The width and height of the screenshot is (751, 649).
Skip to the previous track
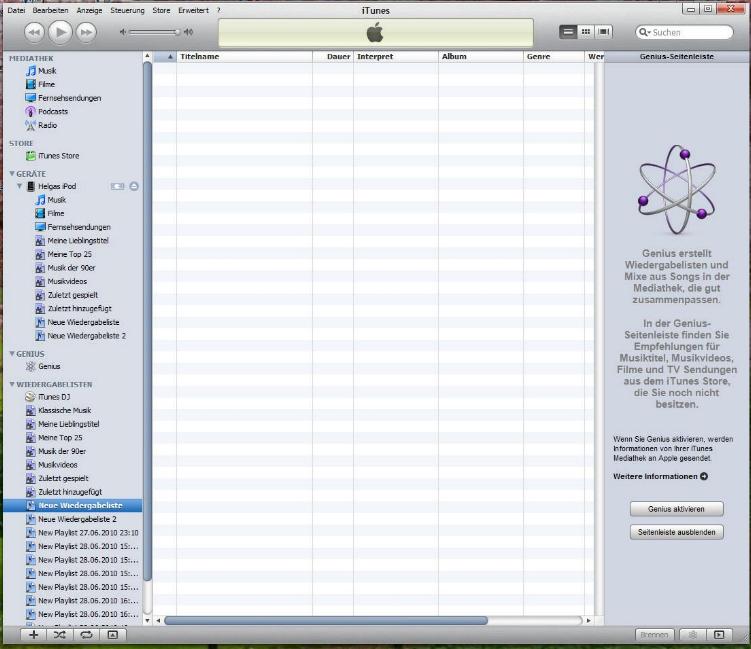click(34, 32)
